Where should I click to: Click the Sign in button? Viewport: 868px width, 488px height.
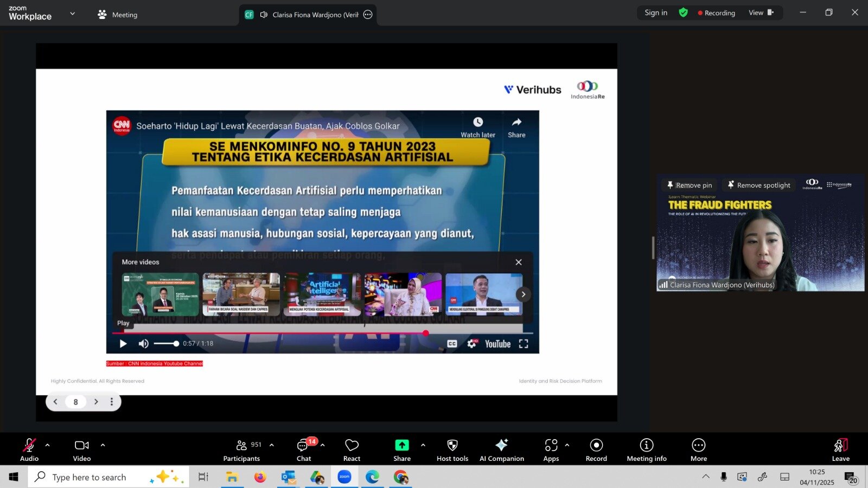pos(655,12)
